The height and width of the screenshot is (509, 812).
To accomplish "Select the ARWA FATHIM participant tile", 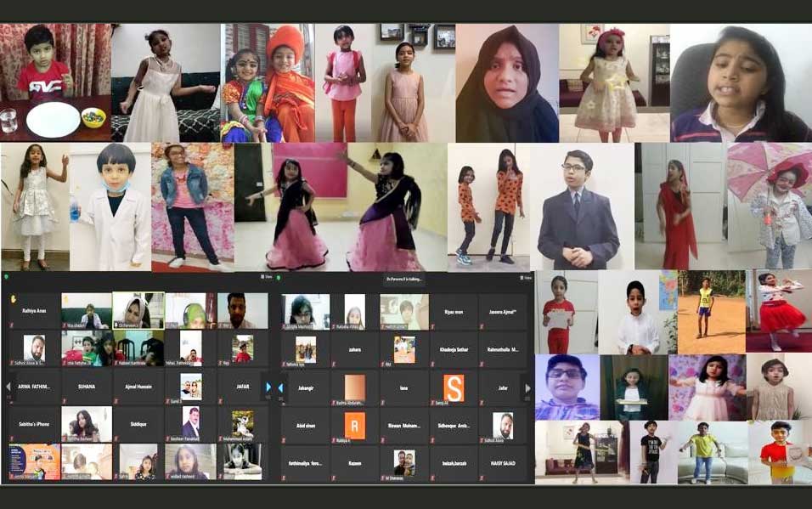I will point(34,386).
